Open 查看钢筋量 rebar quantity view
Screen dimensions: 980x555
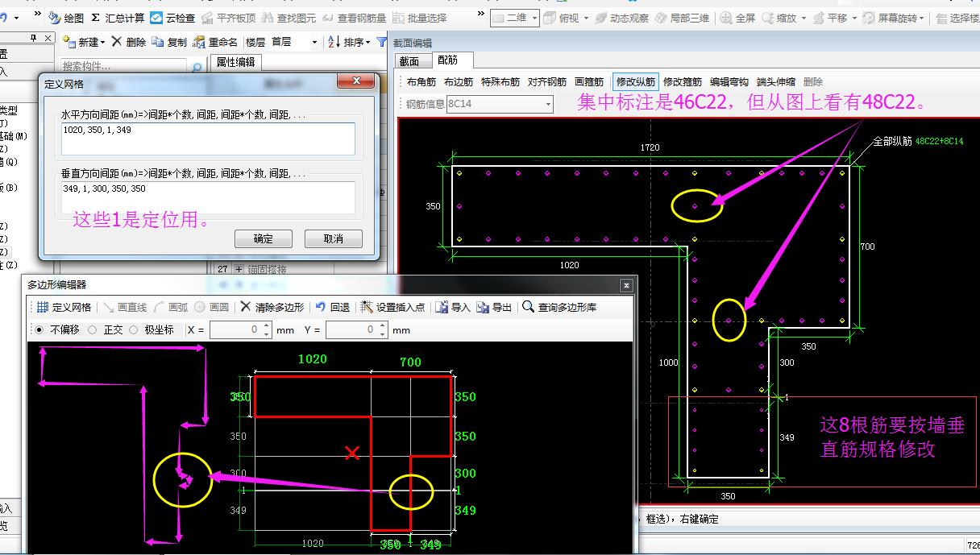click(354, 18)
